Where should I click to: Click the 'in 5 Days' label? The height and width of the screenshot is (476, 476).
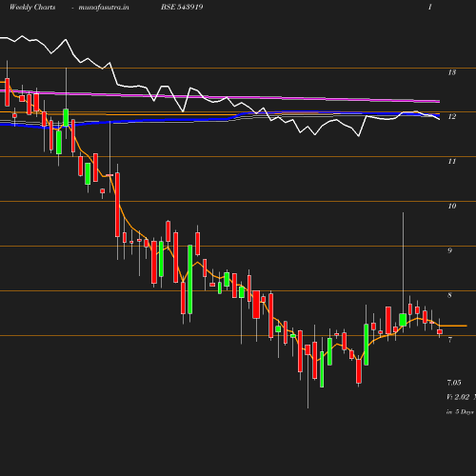pos(460,412)
